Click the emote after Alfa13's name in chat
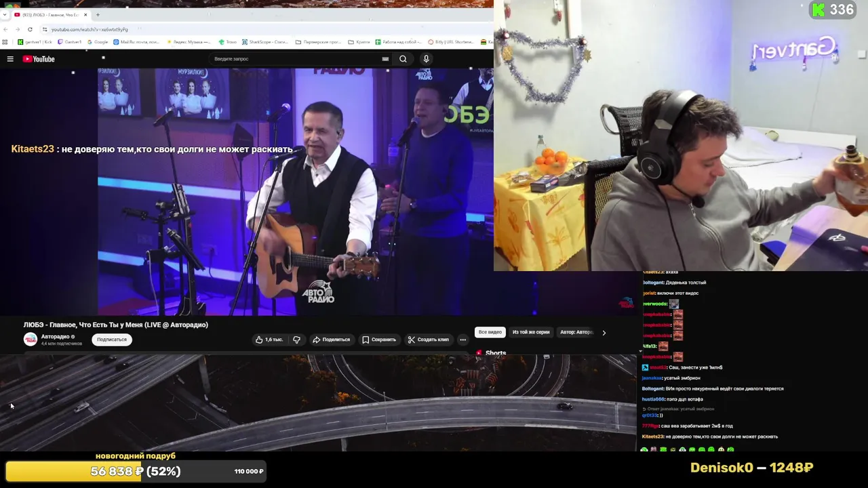This screenshot has width=868, height=488. pyautogui.click(x=663, y=346)
